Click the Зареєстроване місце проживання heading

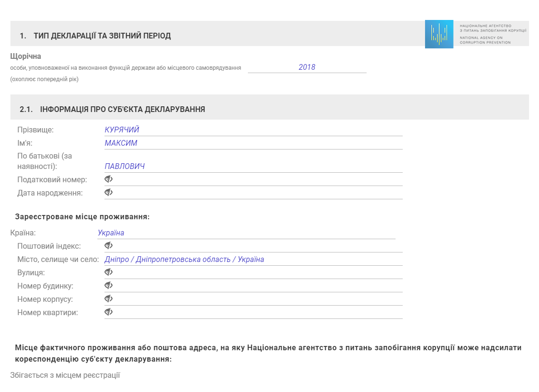point(82,217)
